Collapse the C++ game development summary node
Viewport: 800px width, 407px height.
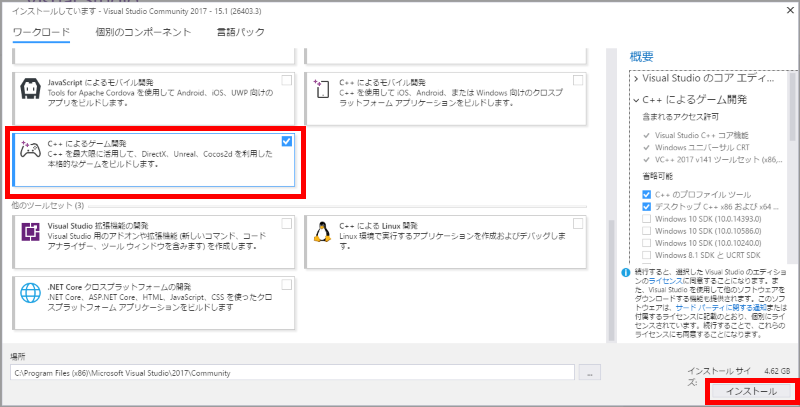tap(636, 100)
